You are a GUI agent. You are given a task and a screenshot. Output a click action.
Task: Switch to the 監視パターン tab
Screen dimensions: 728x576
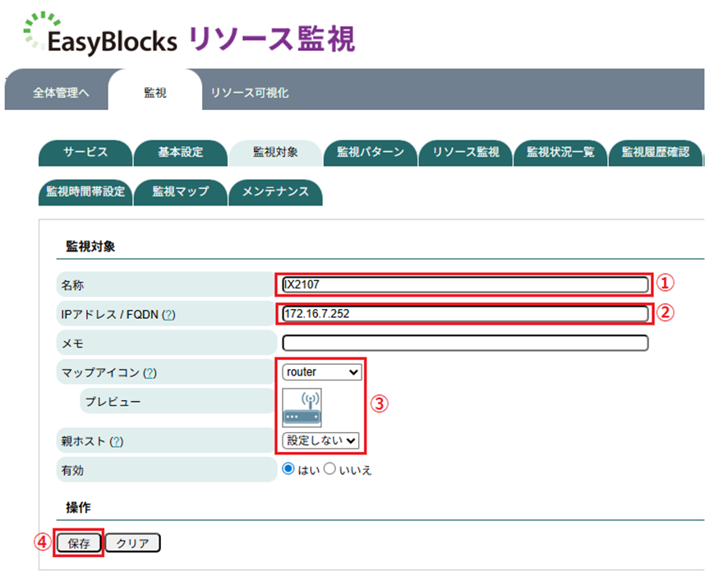[371, 153]
